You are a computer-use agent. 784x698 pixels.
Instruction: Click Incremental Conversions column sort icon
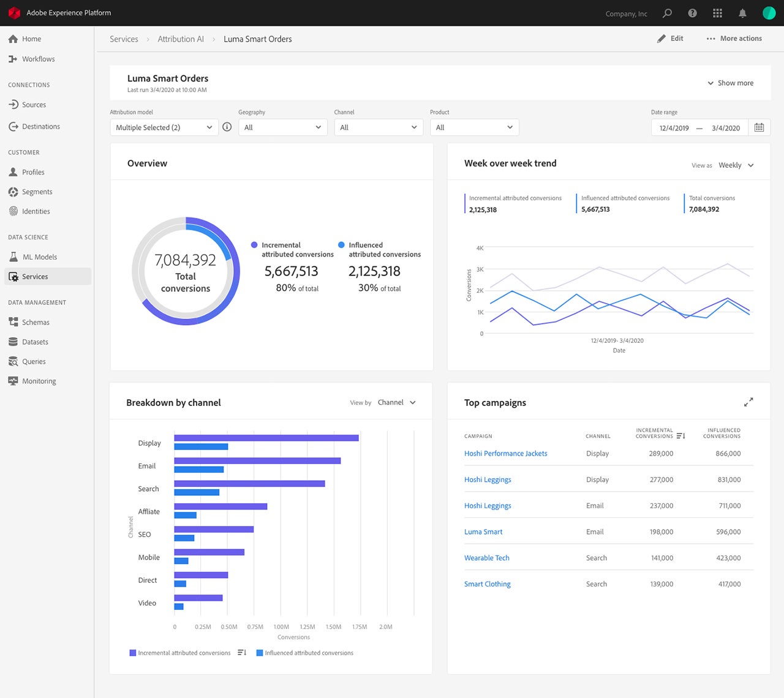pyautogui.click(x=680, y=436)
